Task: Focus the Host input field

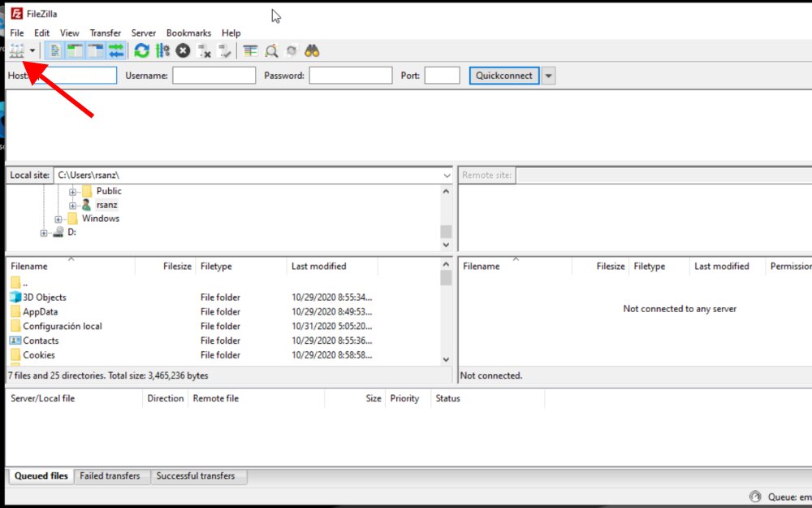Action: (74, 76)
